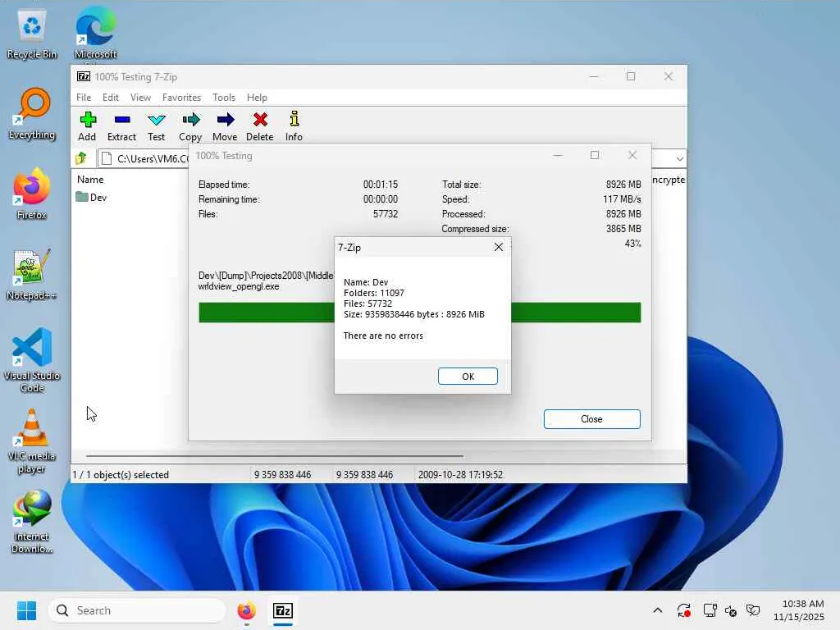Open Recycle Bin desktop icon
The height and width of the screenshot is (630, 840).
click(32, 34)
